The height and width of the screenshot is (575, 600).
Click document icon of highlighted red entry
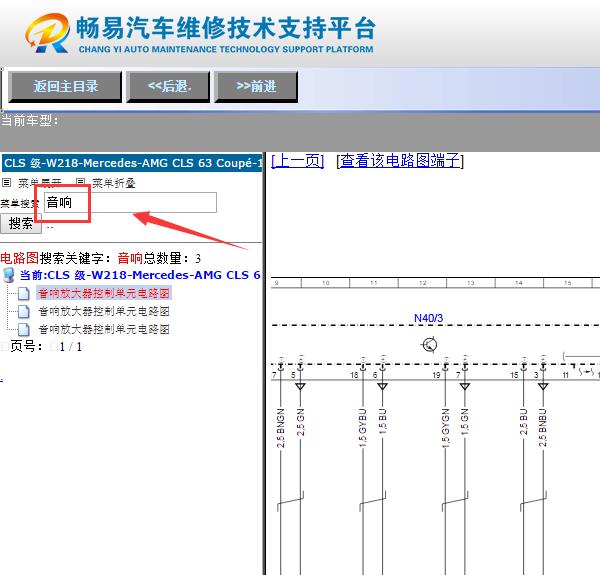[24, 294]
